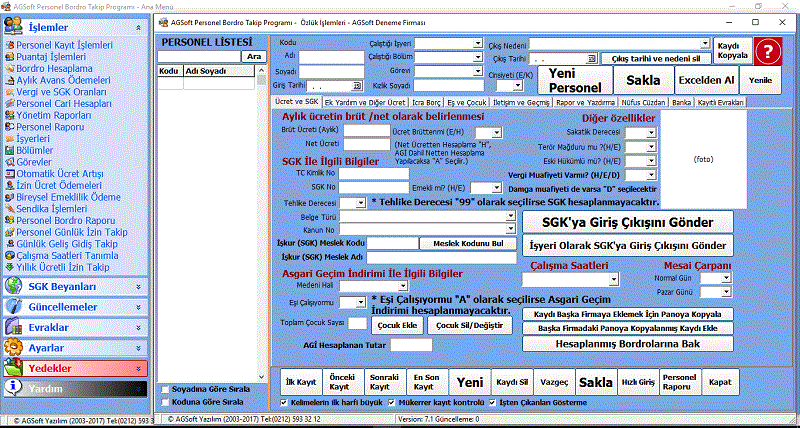
Task: Toggle Kelimelerin ilk harfi büyük checkbox
Action: tap(282, 404)
